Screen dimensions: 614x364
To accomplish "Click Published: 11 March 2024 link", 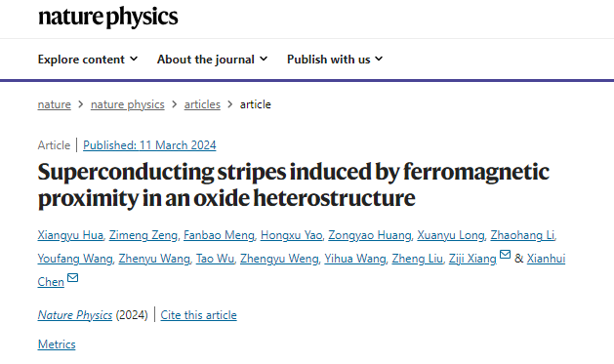I will pyautogui.click(x=149, y=145).
